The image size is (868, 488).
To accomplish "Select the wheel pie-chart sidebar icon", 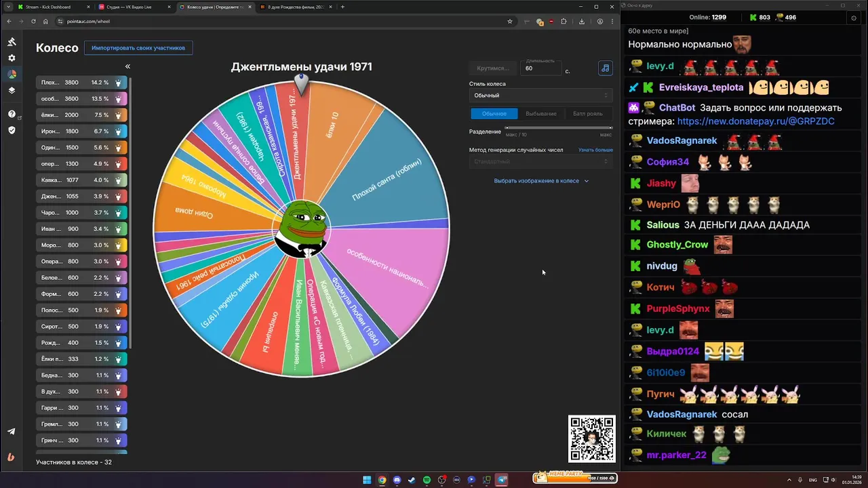I will (12, 74).
